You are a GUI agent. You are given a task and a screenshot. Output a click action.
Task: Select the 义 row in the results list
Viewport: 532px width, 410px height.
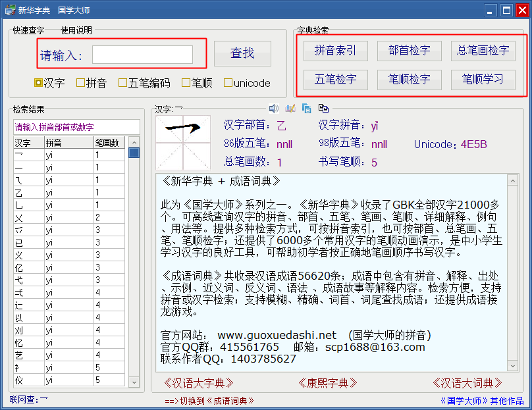[69, 255]
